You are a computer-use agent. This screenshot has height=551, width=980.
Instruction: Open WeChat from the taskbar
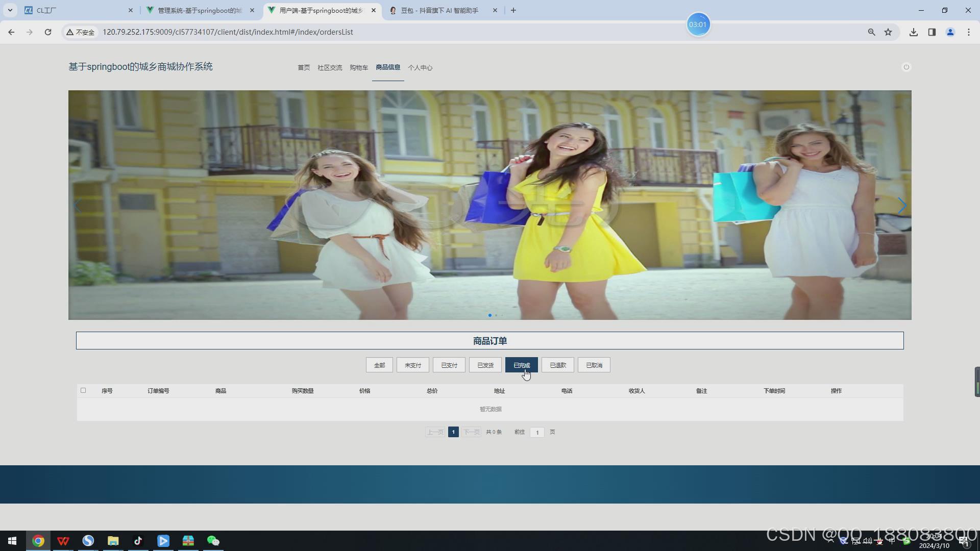tap(213, 541)
